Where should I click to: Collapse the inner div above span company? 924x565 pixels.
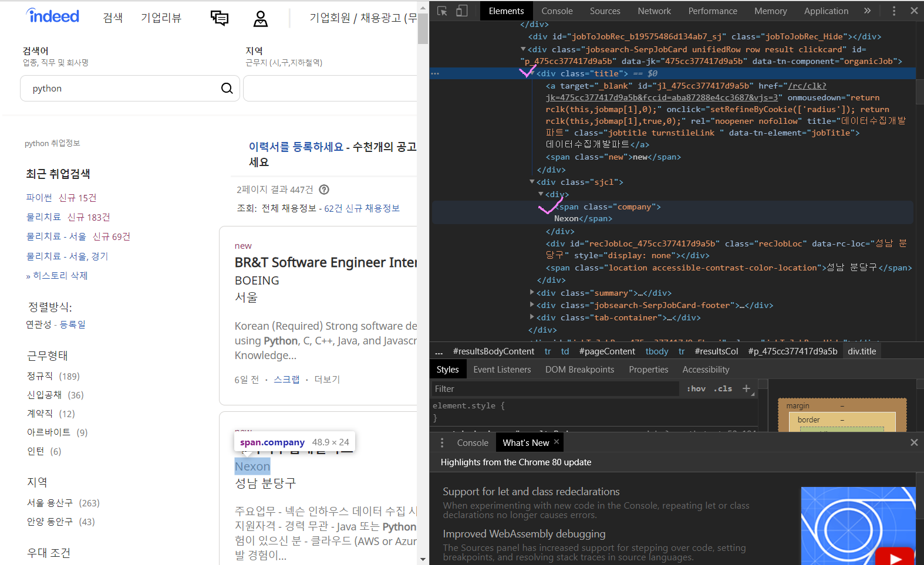click(541, 194)
